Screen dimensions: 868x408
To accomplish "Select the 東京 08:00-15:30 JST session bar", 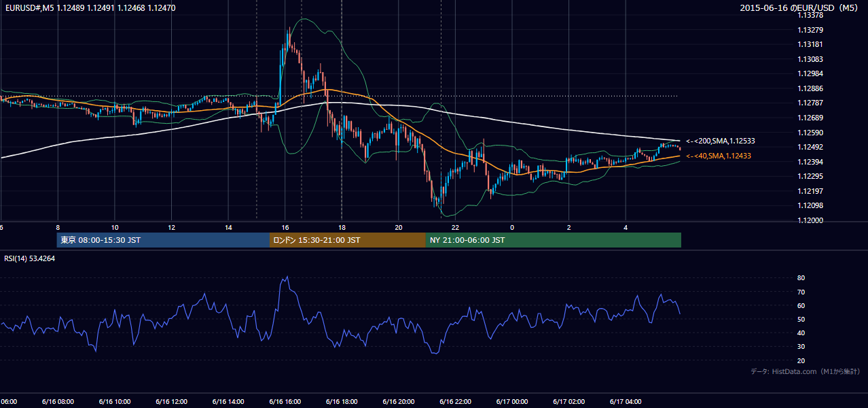I will tap(163, 240).
